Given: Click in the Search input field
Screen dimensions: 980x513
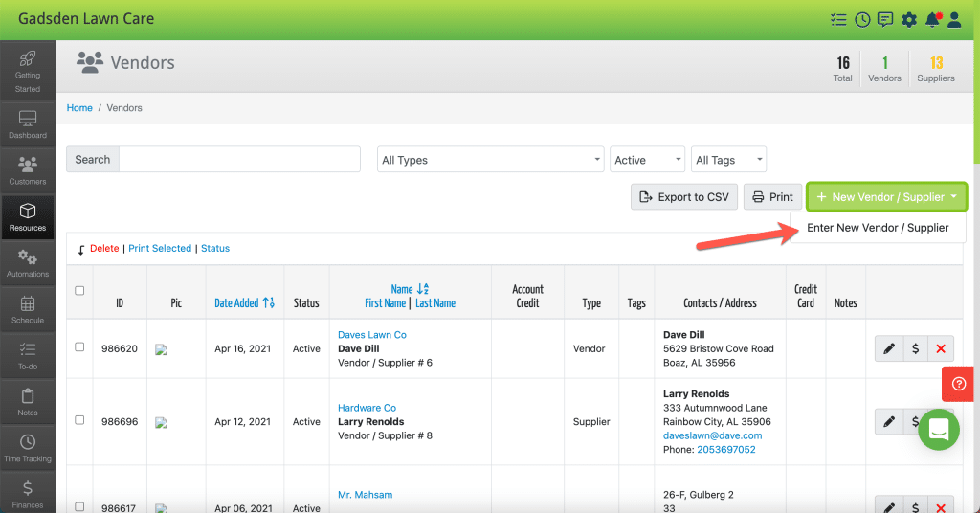Looking at the screenshot, I should tap(239, 159).
